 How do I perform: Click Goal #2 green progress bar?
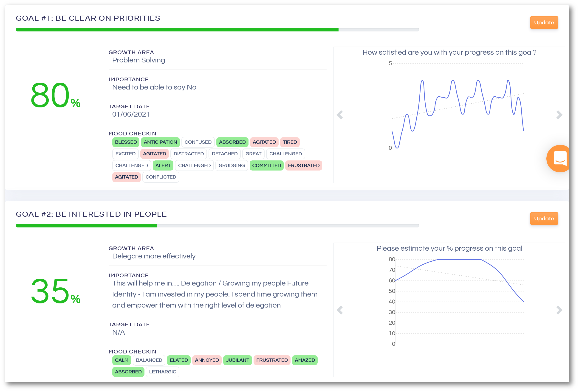(x=86, y=226)
